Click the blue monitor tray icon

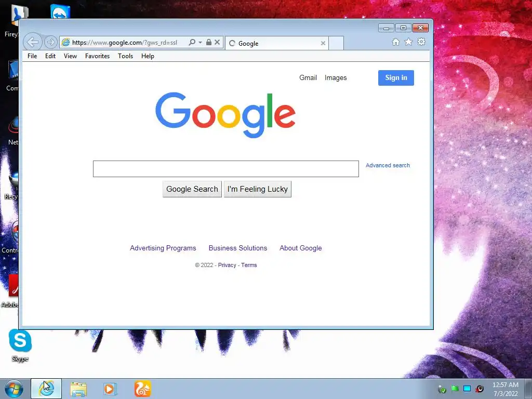[x=467, y=389]
